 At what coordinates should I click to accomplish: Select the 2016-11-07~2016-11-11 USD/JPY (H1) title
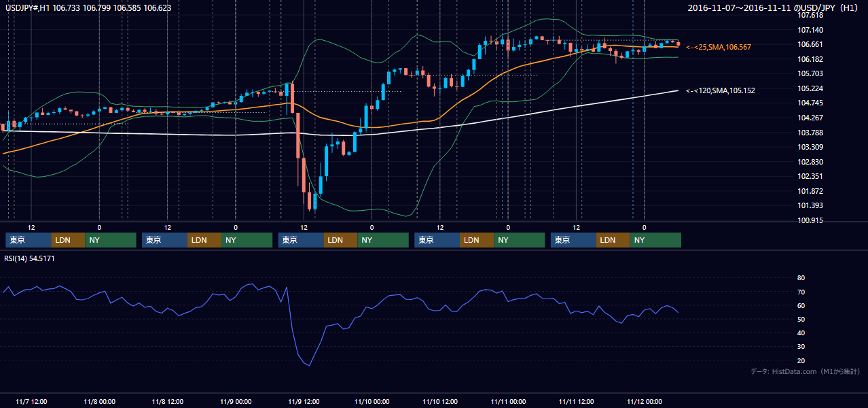pyautogui.click(x=774, y=8)
